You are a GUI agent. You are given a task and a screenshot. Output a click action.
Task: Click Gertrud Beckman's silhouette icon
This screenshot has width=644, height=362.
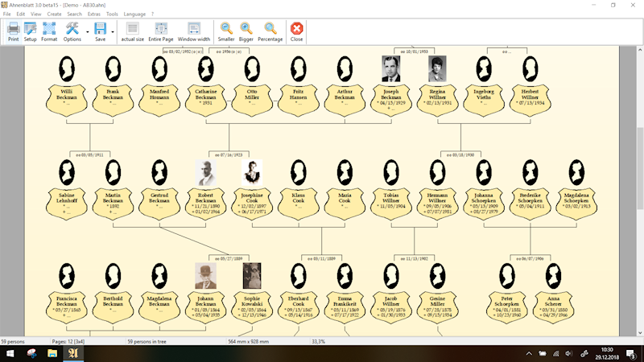coord(159,172)
